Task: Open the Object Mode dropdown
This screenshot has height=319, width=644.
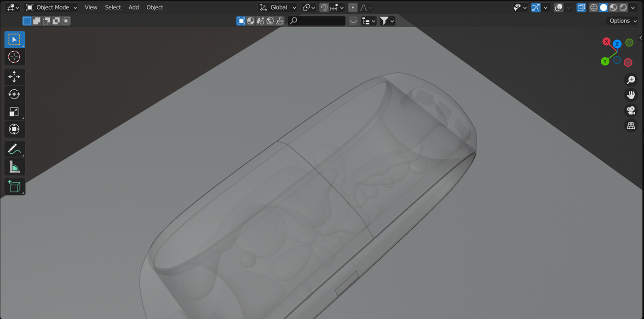Action: [52, 7]
